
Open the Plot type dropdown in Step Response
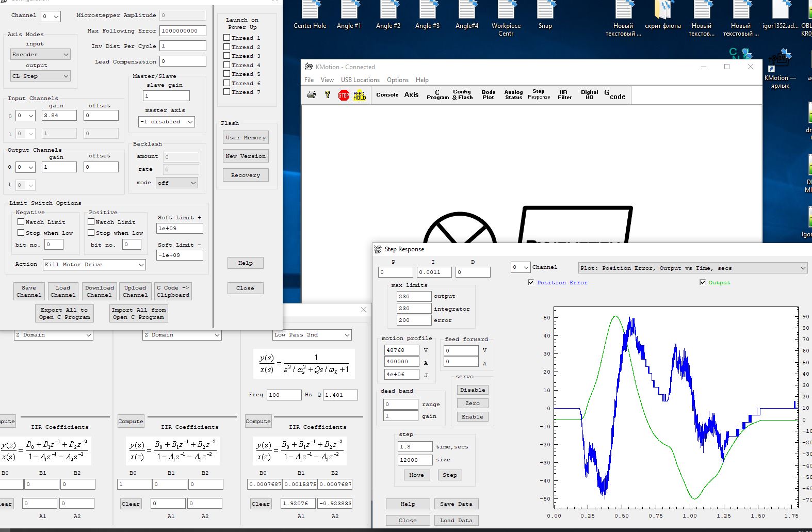point(692,268)
